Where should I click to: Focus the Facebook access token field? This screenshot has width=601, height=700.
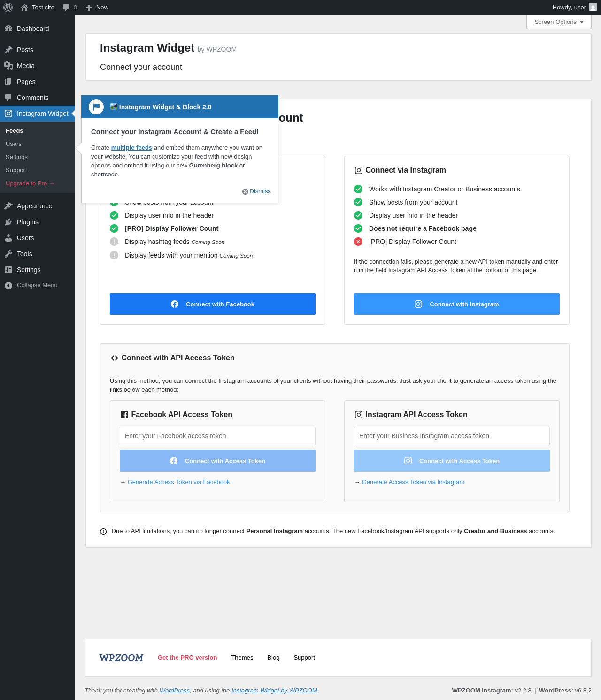(217, 436)
